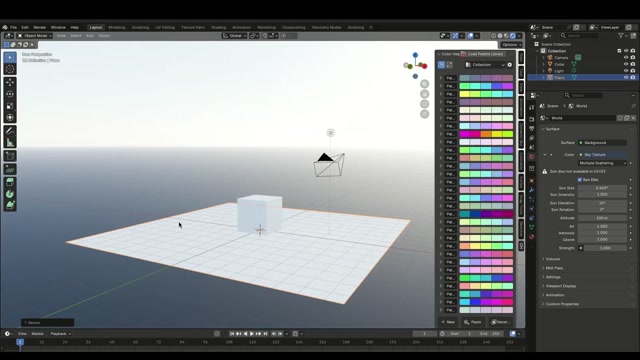The height and width of the screenshot is (360, 640).
Task: Open the Render menu
Action: click(x=40, y=27)
